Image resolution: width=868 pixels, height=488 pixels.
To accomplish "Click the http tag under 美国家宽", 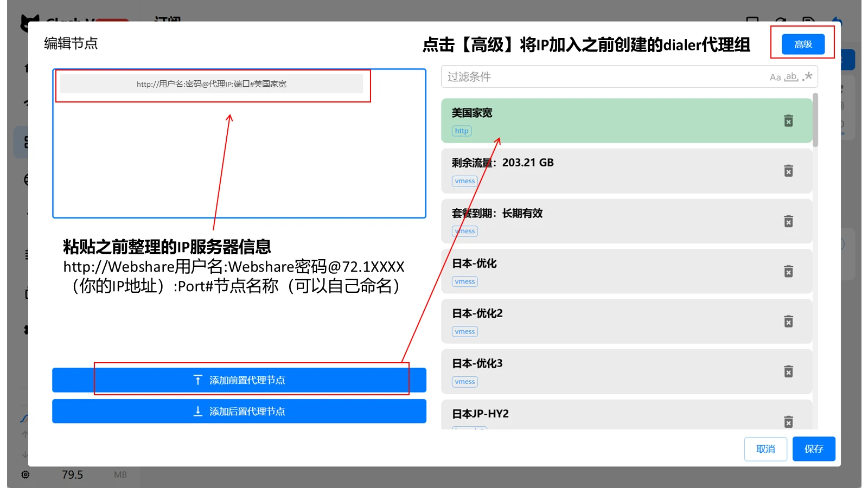I will tap(462, 131).
